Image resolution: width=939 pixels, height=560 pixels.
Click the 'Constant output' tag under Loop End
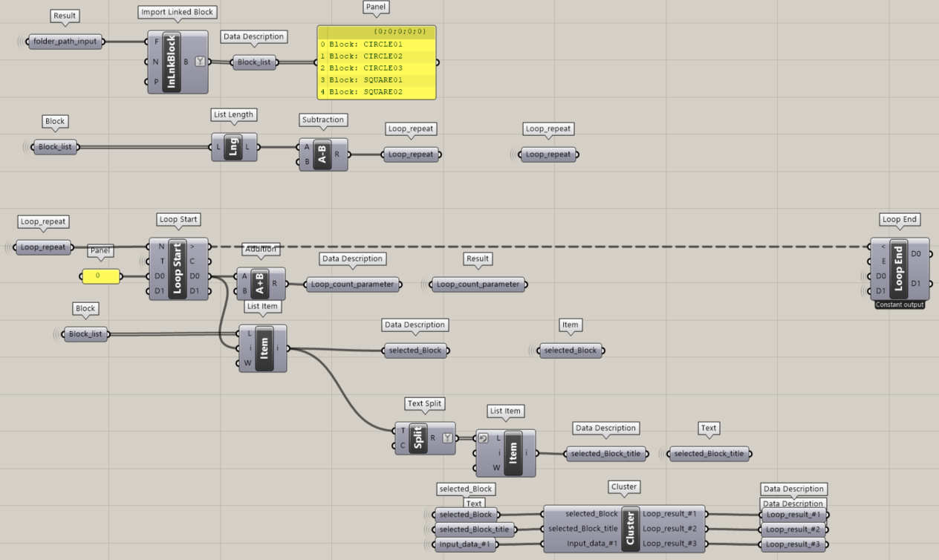(x=900, y=305)
